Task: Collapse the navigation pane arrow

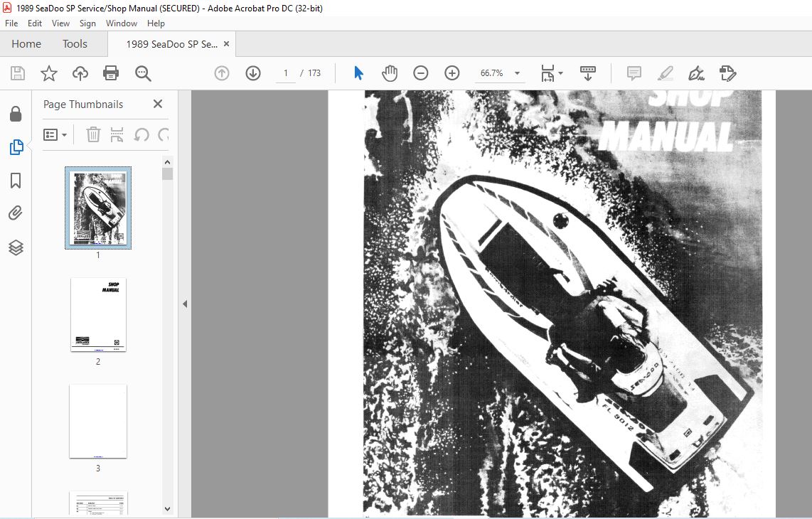Action: click(185, 304)
